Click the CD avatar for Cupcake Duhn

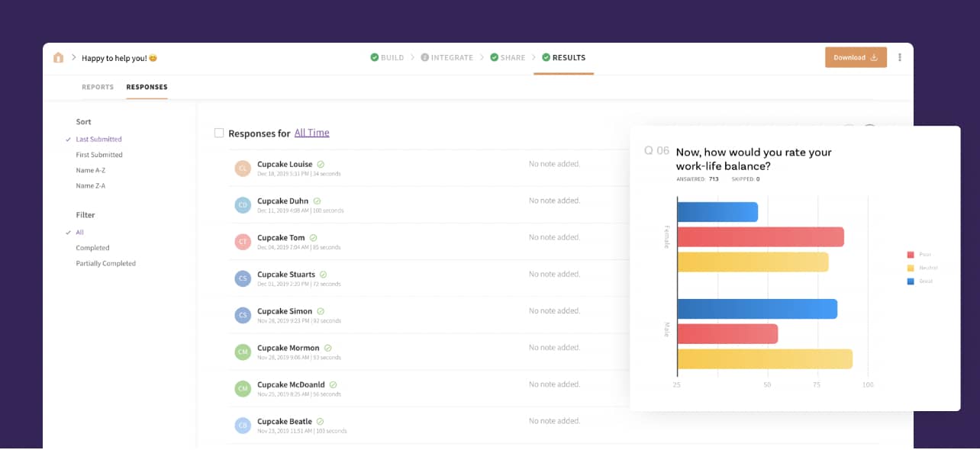(243, 205)
